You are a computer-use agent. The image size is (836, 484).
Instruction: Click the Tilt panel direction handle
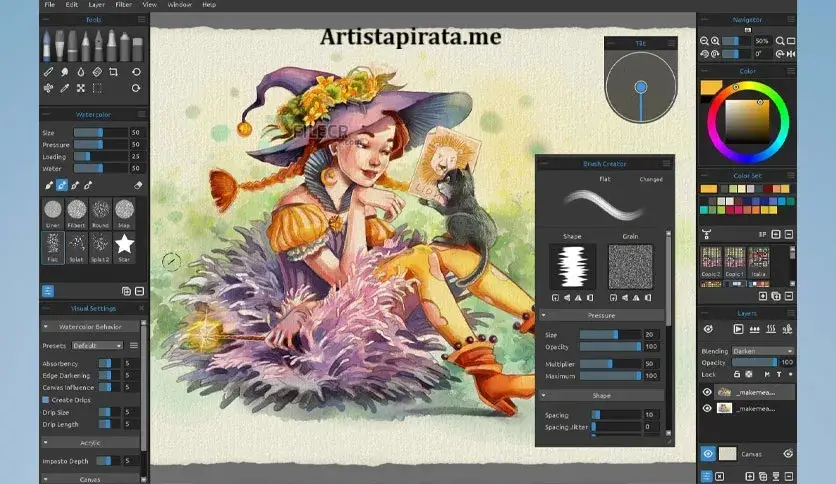point(641,87)
